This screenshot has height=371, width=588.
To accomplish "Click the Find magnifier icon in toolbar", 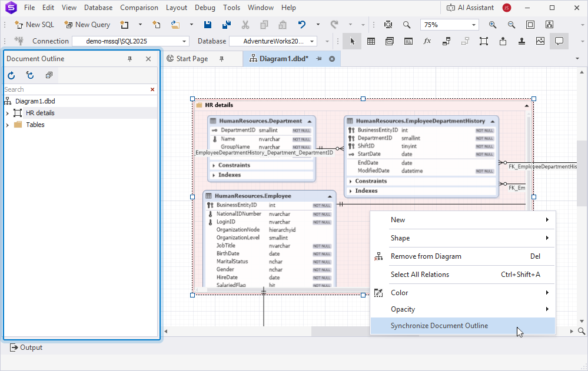I will pyautogui.click(x=407, y=25).
